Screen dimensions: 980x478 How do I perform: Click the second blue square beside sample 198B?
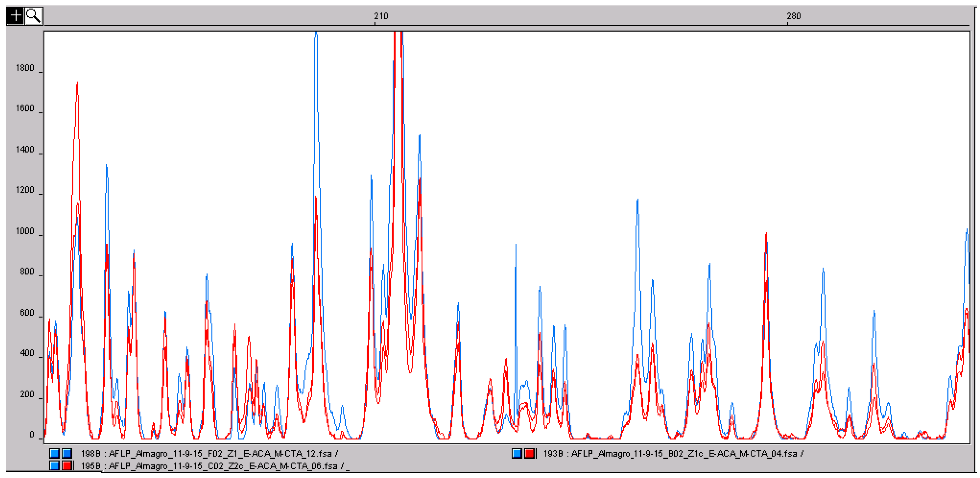point(67,453)
